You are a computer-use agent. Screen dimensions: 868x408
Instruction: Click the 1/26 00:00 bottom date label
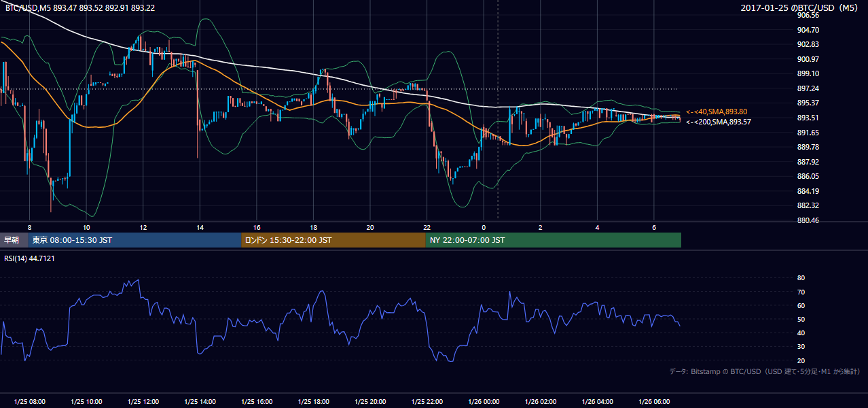click(x=484, y=402)
